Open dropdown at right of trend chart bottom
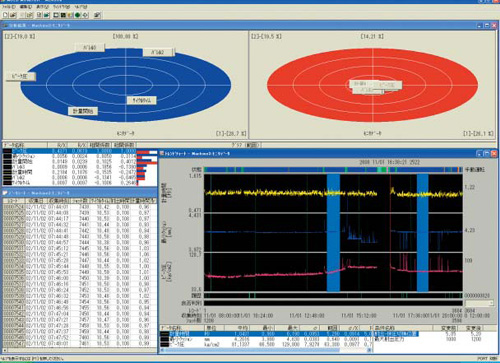Image resolution: width=500 pixels, height=363 pixels. click(479, 303)
